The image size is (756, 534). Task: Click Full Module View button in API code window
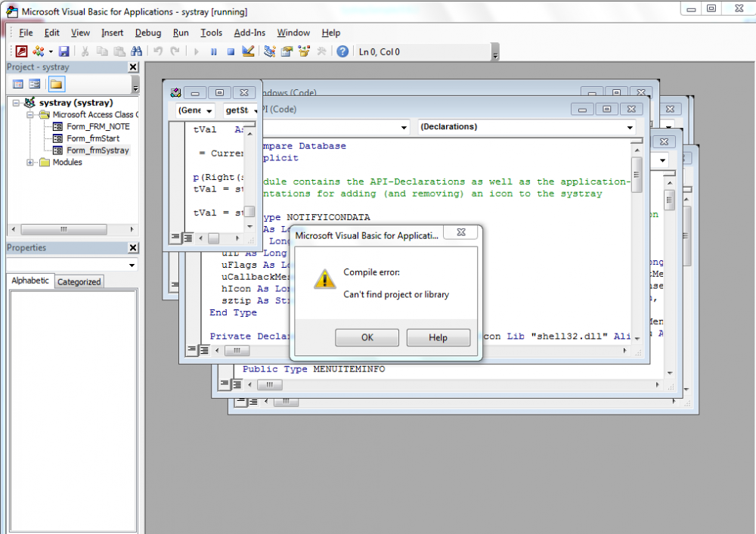tap(204, 349)
